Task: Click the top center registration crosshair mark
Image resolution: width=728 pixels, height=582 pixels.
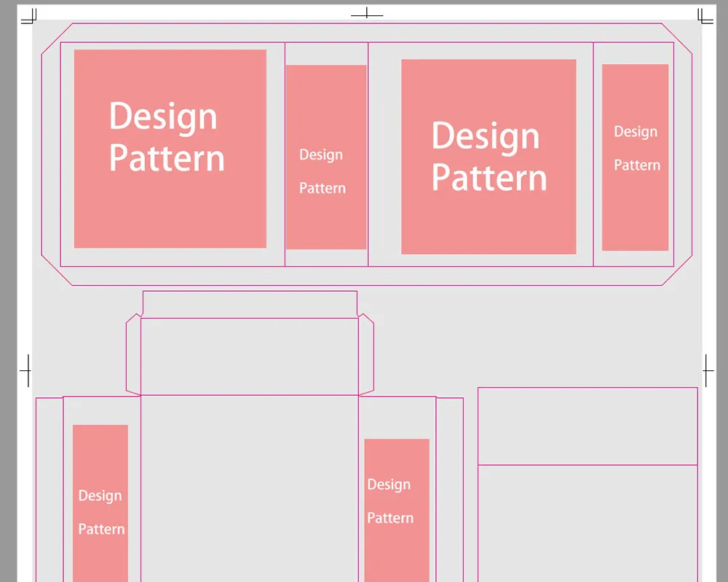Action: coord(367,14)
